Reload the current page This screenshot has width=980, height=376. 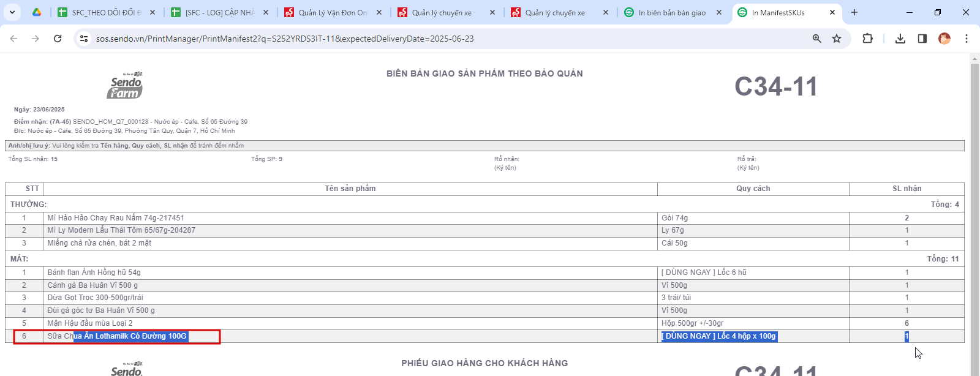pyautogui.click(x=58, y=39)
